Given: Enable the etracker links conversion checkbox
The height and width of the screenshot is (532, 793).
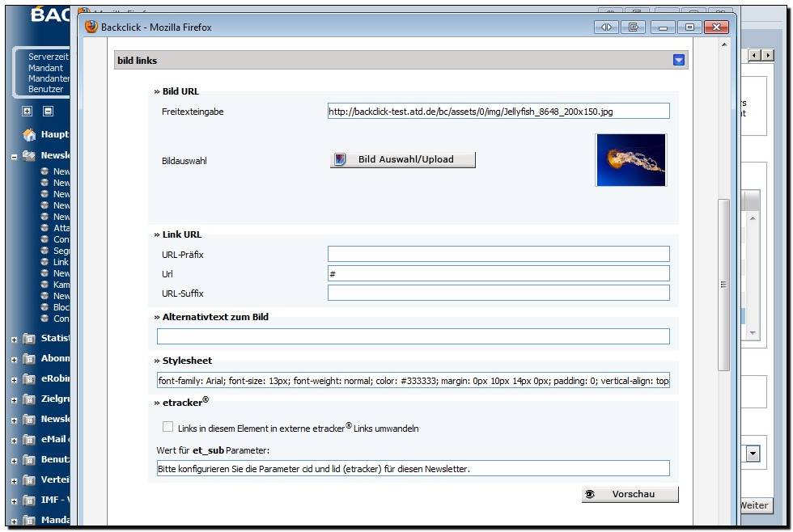Looking at the screenshot, I should point(168,427).
